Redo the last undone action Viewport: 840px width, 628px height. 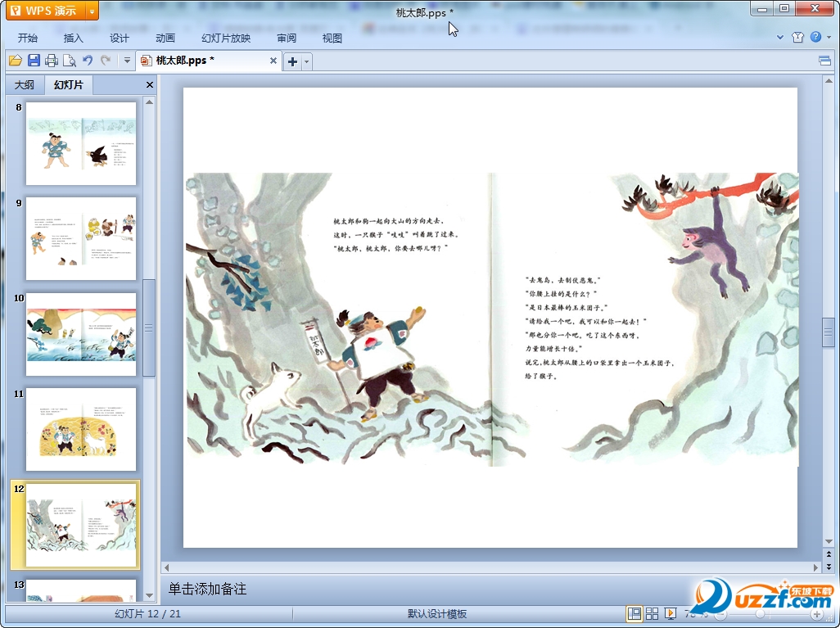pyautogui.click(x=106, y=61)
